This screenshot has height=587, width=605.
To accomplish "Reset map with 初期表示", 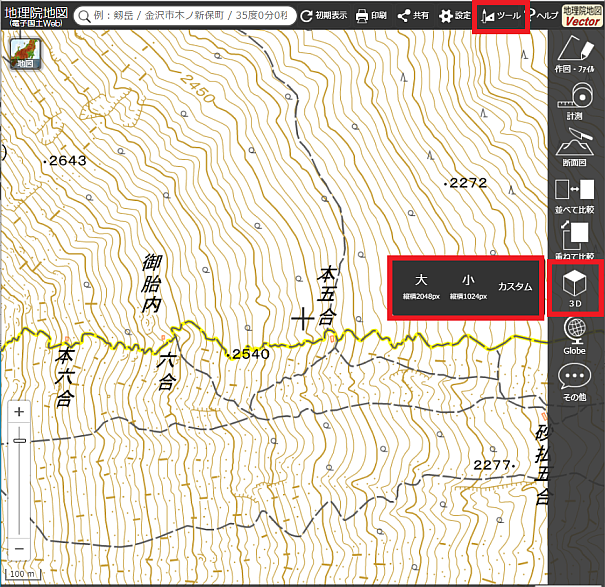I will point(323,17).
